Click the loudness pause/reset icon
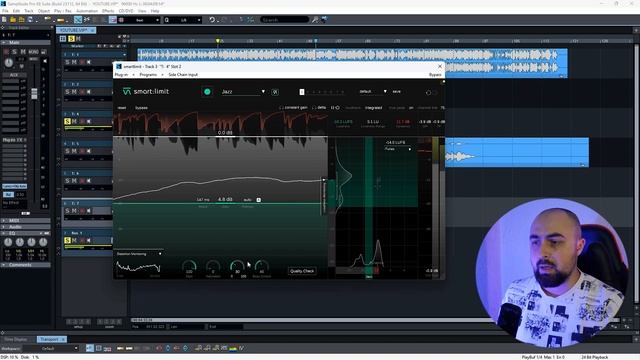The image size is (640, 360). pyautogui.click(x=335, y=108)
